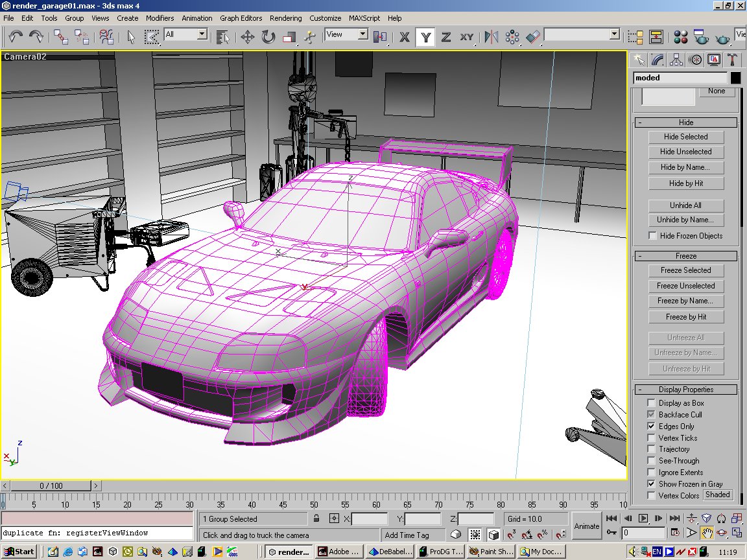747x560 pixels.
Task: Toggle the 3D Snap magnet icon
Action: [512, 534]
